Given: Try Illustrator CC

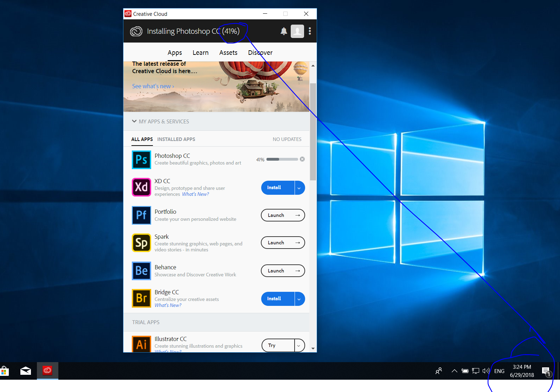Looking at the screenshot, I should pos(278,345).
